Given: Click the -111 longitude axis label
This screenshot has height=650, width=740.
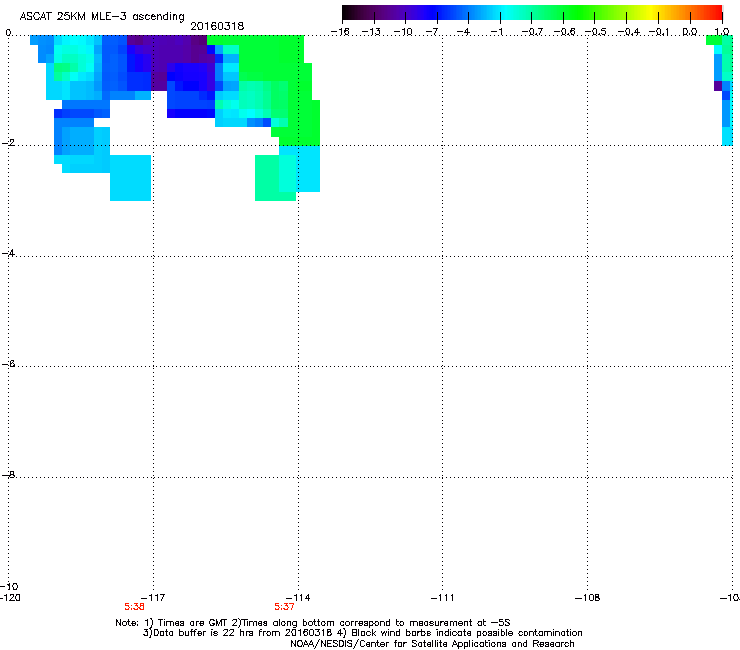Looking at the screenshot, I should coord(443,598).
